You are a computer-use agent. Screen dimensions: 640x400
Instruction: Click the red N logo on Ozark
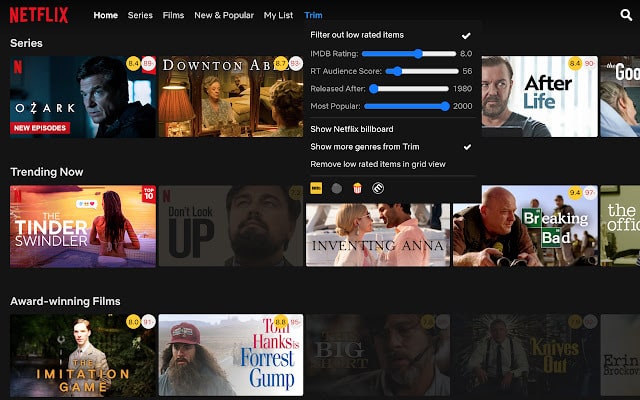tap(18, 67)
